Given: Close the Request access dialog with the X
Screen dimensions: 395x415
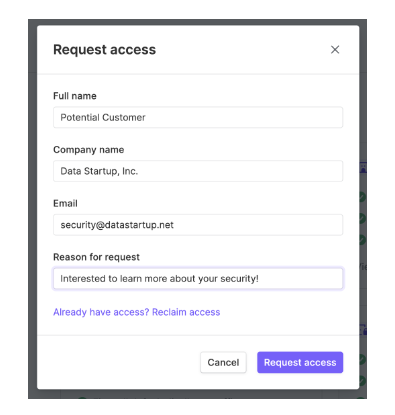Looking at the screenshot, I should coord(335,50).
